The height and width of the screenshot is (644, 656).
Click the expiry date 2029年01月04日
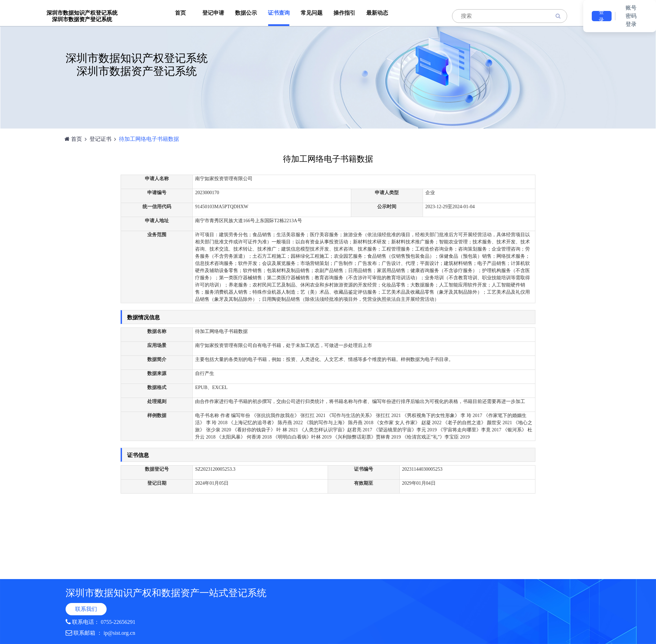(419, 483)
